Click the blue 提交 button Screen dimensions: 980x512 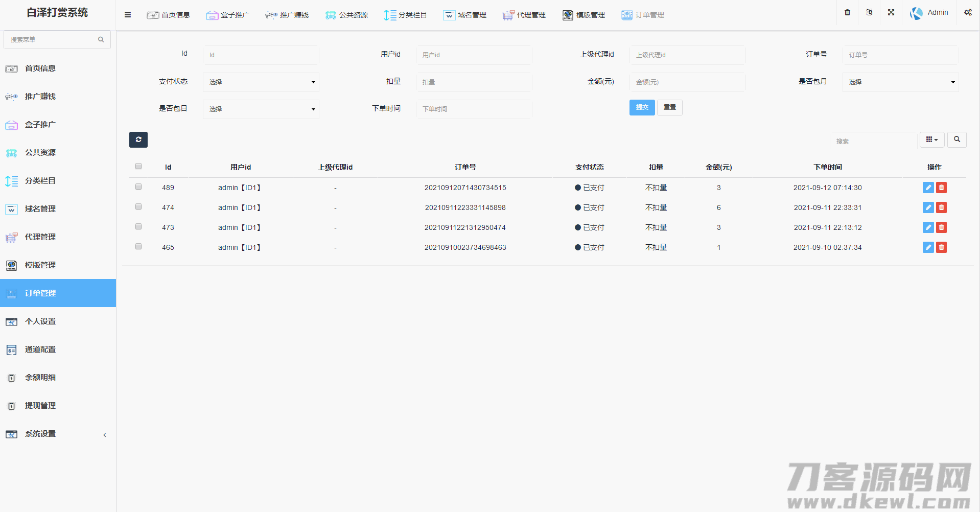click(642, 107)
